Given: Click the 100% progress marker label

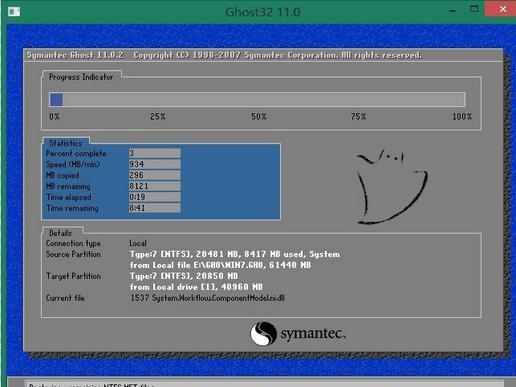Looking at the screenshot, I should (x=462, y=117).
